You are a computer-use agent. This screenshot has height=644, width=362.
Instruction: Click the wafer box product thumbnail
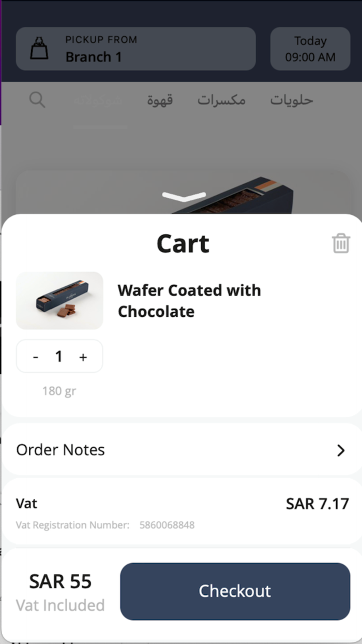pyautogui.click(x=59, y=301)
